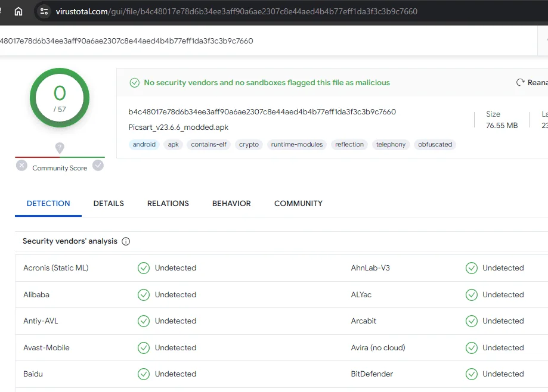Image resolution: width=548 pixels, height=392 pixels.
Task: Click Undetected result for Arcabit
Action: pyautogui.click(x=503, y=321)
